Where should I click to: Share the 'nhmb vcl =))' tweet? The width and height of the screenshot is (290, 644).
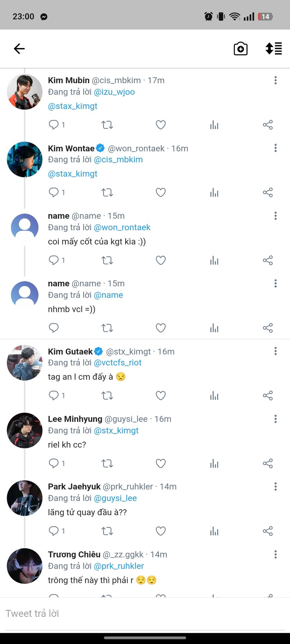click(268, 328)
